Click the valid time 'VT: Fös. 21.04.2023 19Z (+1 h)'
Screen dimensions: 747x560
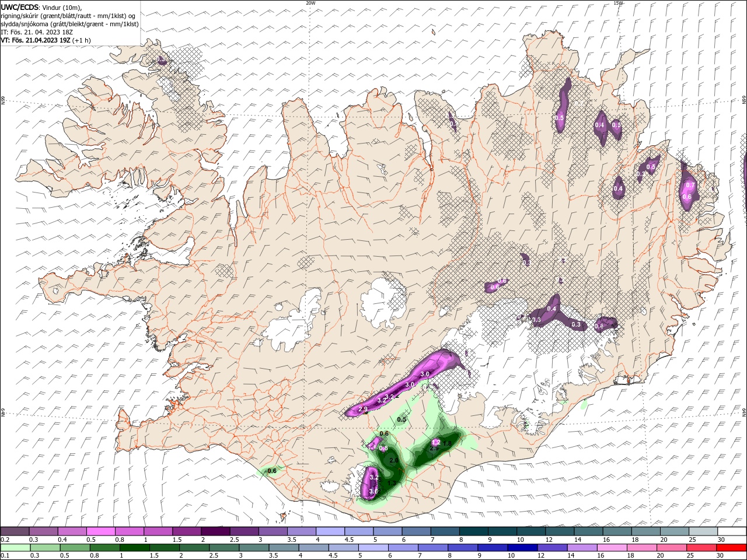point(46,40)
